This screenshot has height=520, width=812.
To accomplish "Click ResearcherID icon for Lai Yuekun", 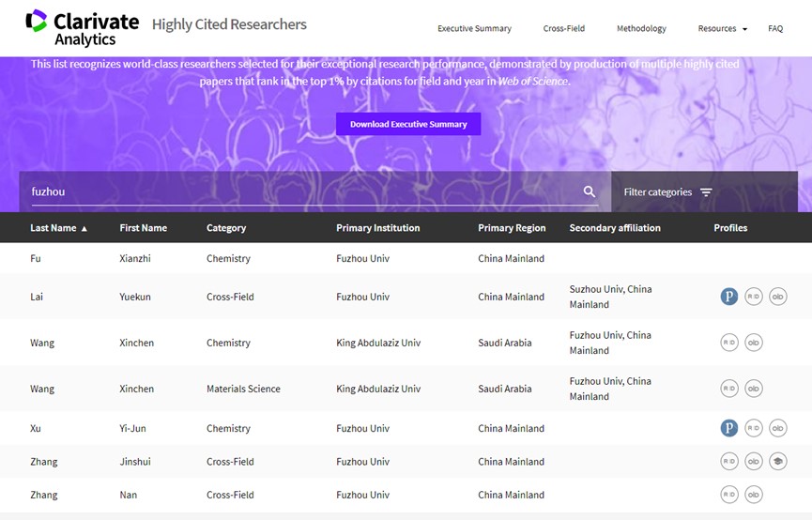I will coord(753,297).
